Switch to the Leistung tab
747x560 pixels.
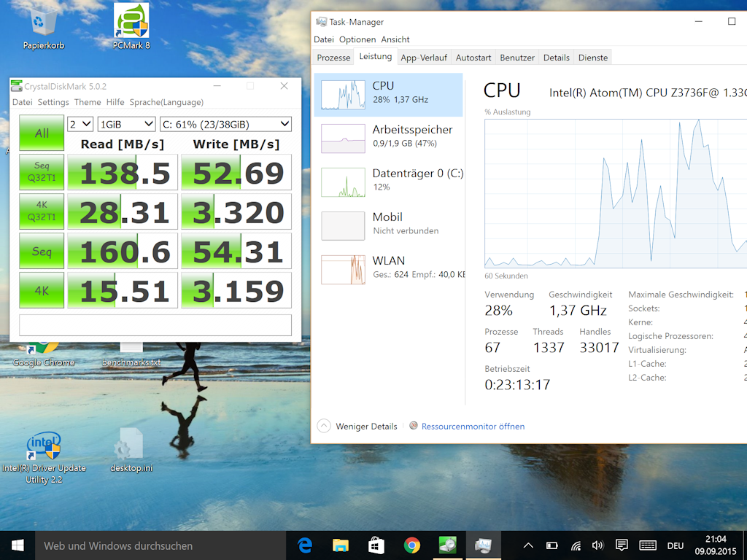[376, 56]
